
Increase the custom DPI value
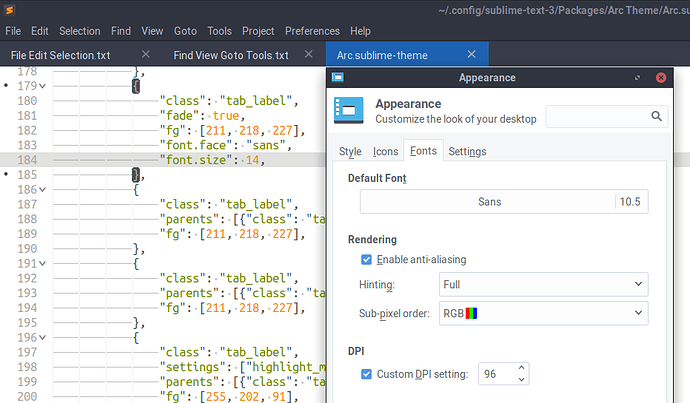[521, 368]
